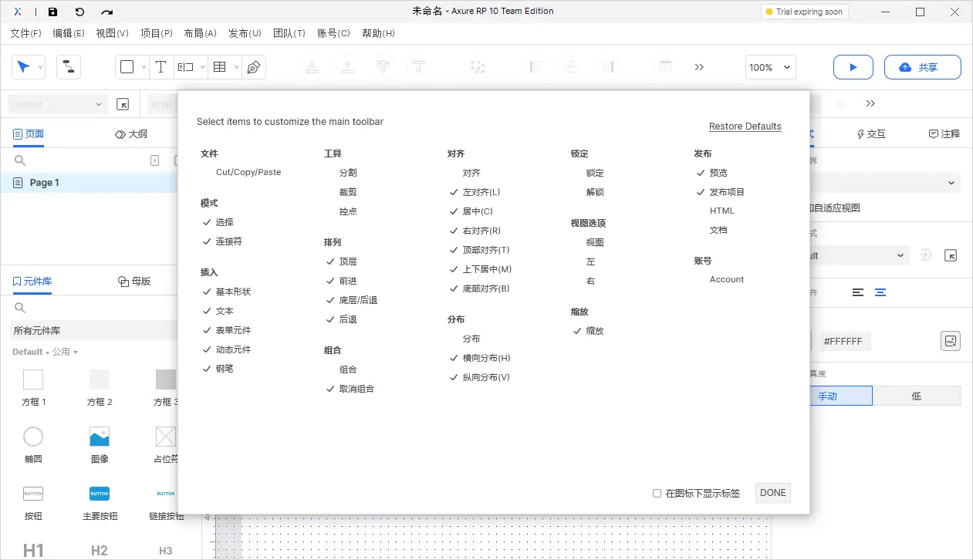
Task: Click the 按钮 button widget
Action: pos(33,494)
